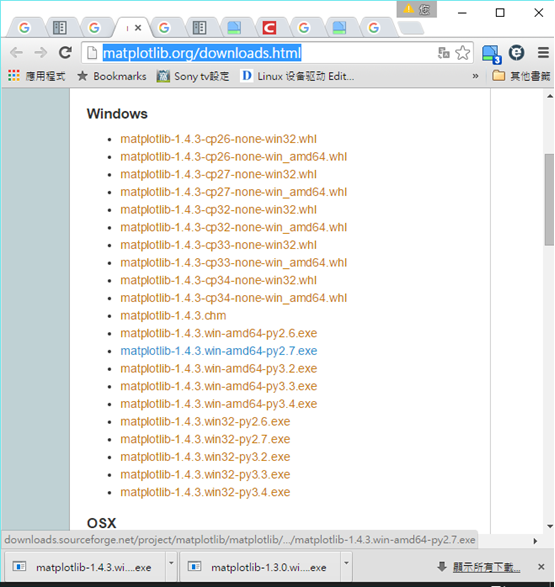Click the blue extension icon with badge 3

pos(491,54)
